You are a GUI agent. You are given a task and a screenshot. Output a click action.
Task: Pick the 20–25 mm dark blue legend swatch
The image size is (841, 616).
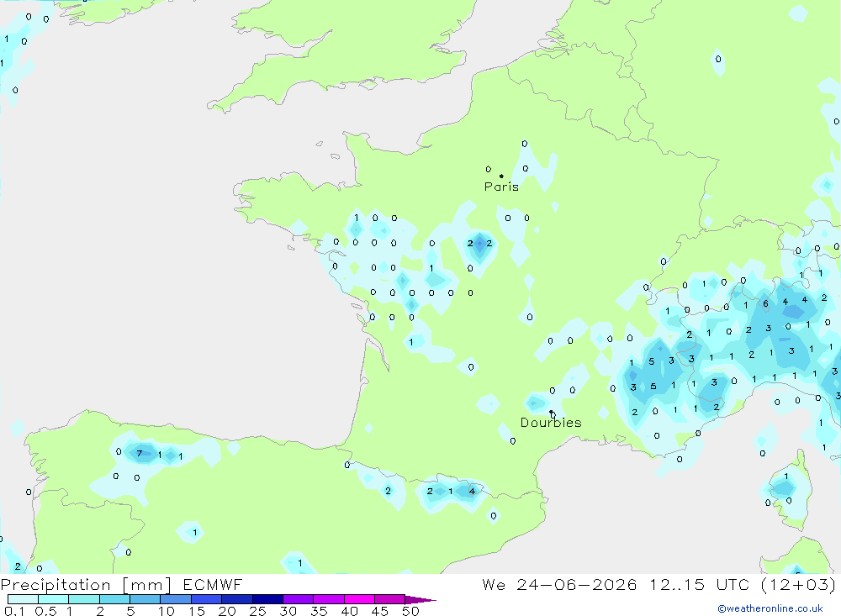pyautogui.click(x=237, y=599)
